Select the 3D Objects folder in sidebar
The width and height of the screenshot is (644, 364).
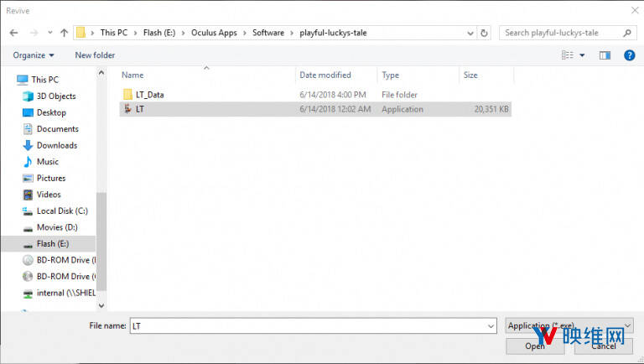pos(55,96)
